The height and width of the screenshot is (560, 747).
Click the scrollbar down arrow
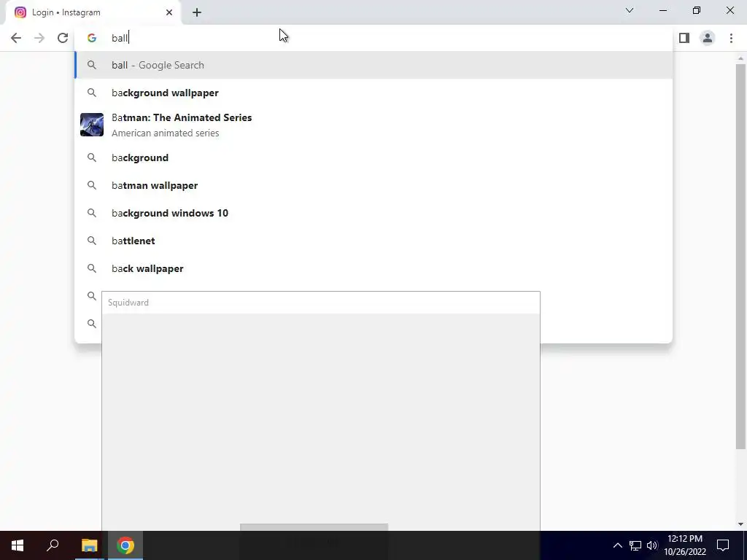[x=740, y=524]
